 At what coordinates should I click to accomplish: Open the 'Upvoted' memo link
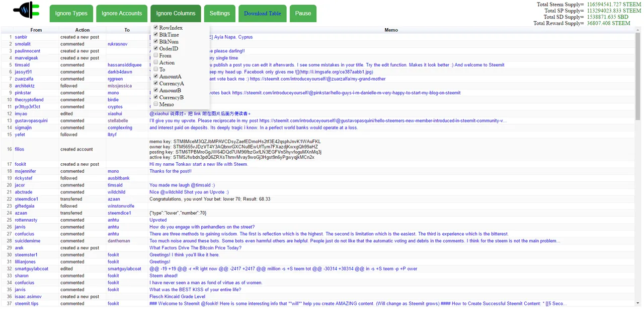click(x=158, y=220)
